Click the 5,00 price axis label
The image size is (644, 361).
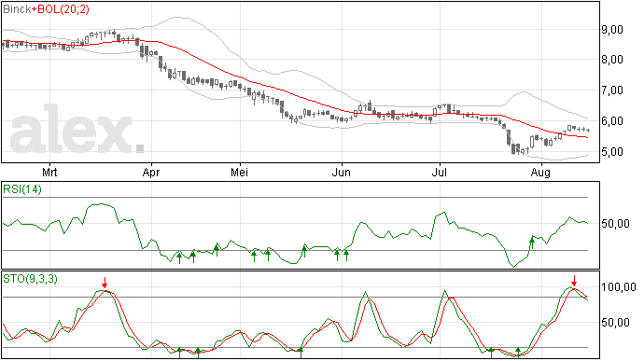[612, 151]
